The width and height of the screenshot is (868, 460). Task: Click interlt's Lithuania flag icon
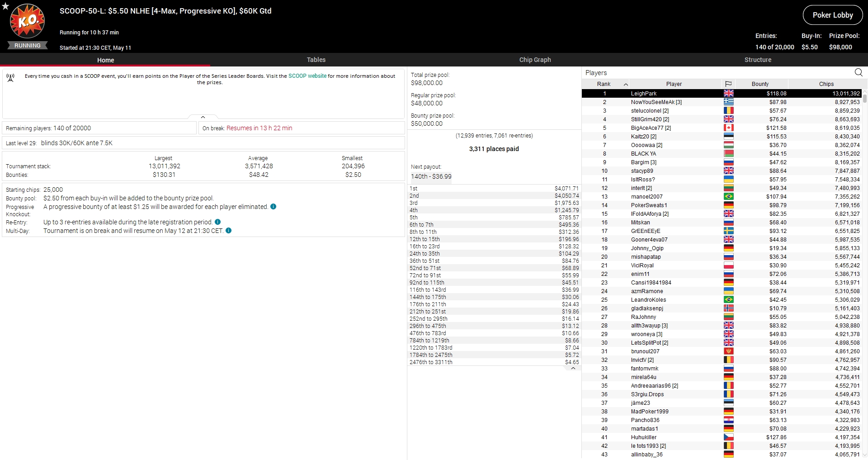click(x=728, y=188)
